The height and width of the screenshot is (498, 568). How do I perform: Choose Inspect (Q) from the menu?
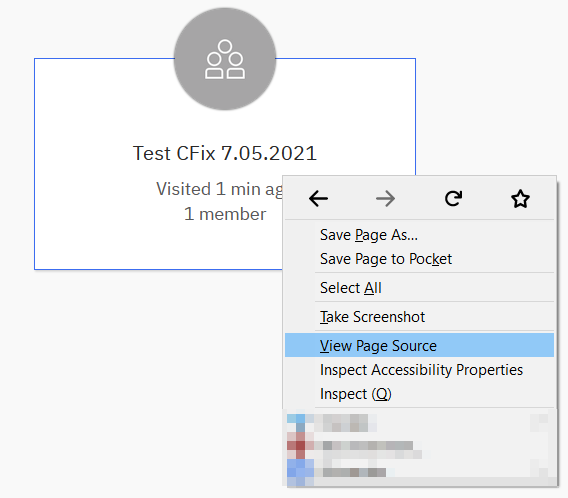point(419,394)
